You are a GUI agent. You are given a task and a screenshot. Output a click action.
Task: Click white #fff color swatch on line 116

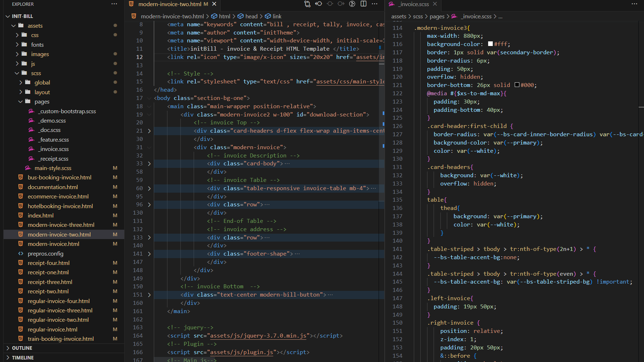pos(490,44)
